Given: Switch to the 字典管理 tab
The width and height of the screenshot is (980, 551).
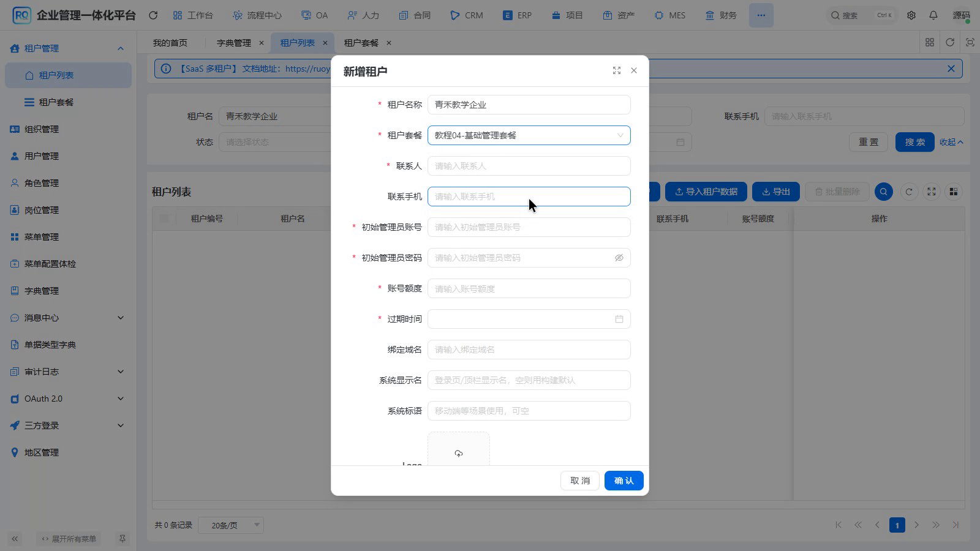Looking at the screenshot, I should [234, 43].
